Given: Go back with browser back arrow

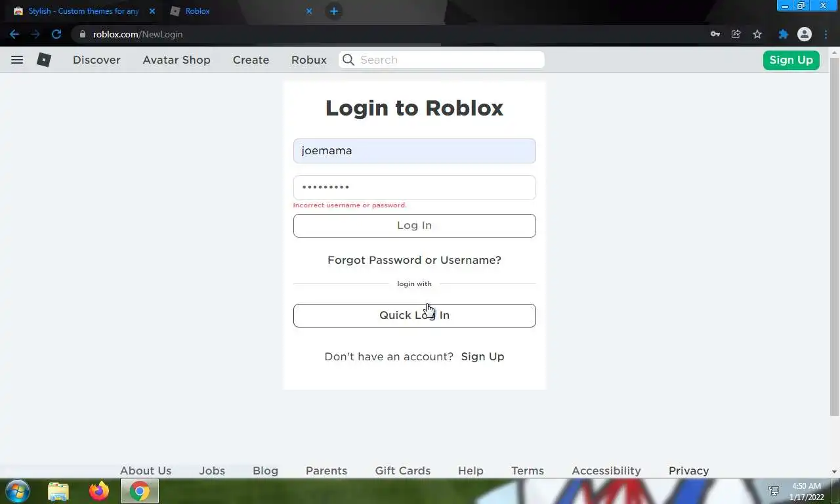Looking at the screenshot, I should point(14,34).
